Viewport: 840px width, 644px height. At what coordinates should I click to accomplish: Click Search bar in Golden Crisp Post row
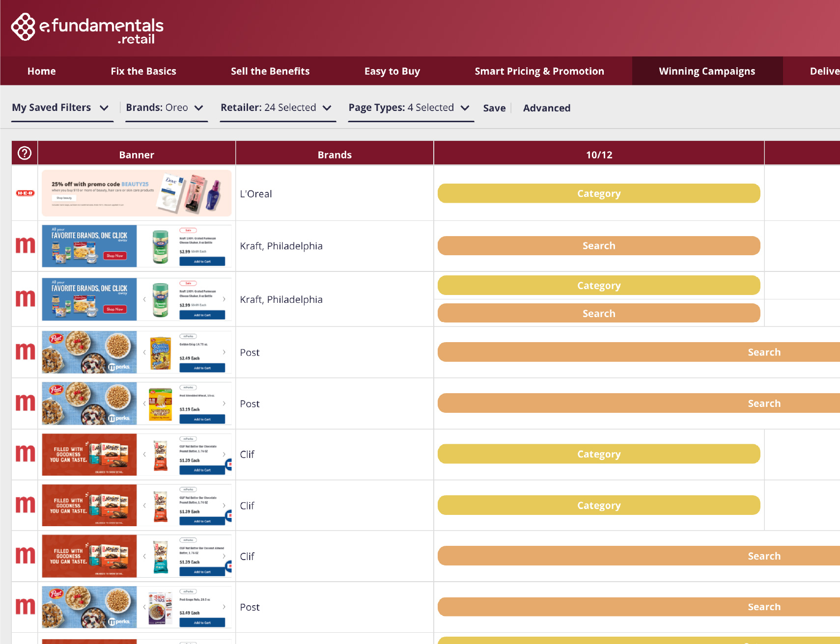[639, 352]
